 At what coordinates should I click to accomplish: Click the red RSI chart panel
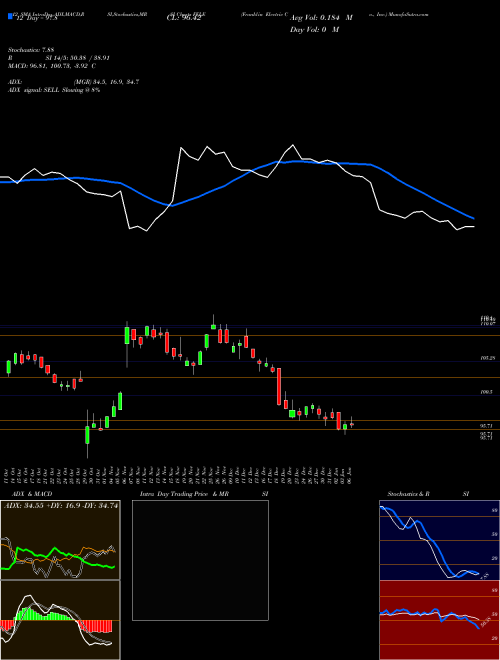point(439,620)
